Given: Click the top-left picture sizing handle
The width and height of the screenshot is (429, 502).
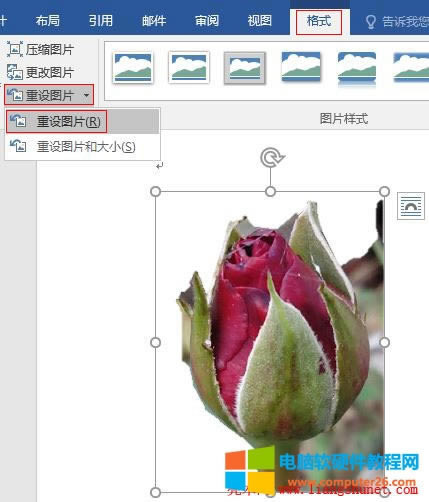Looking at the screenshot, I should point(156,192).
